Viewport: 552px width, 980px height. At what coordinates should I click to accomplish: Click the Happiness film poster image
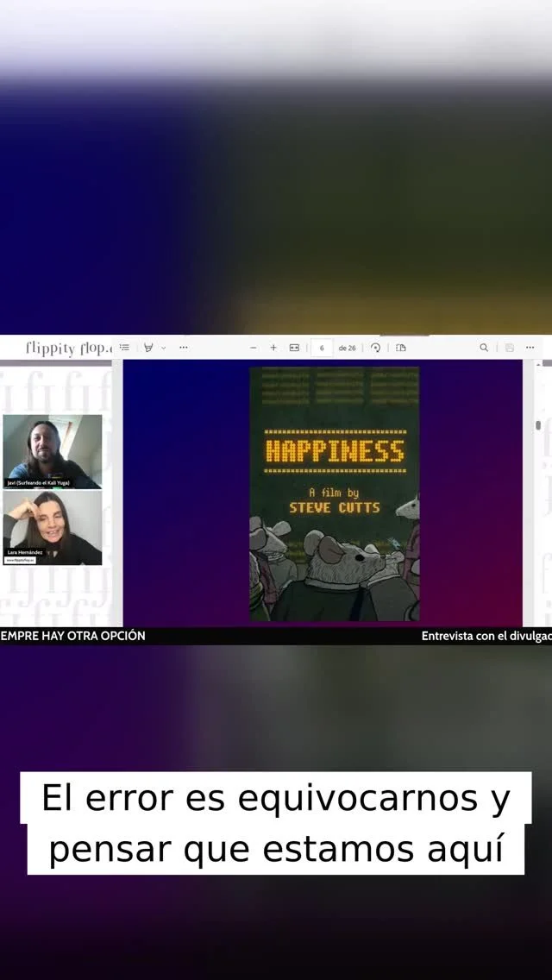(x=335, y=493)
